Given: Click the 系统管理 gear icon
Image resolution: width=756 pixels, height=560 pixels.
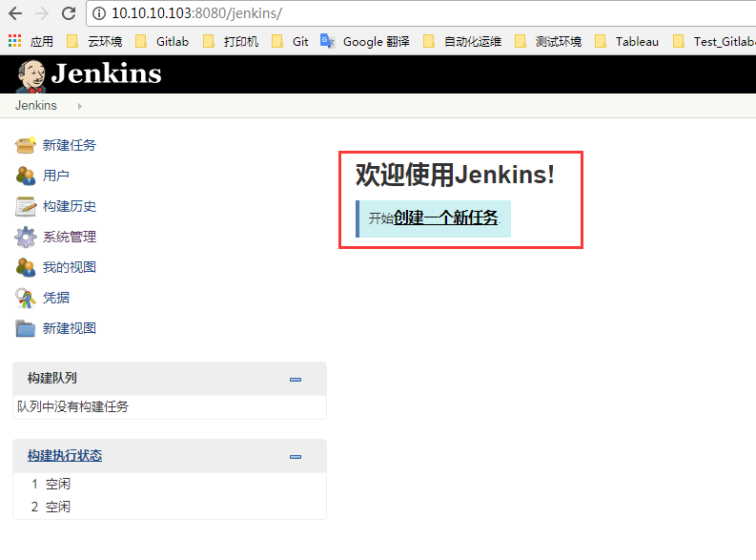Looking at the screenshot, I should [x=25, y=237].
